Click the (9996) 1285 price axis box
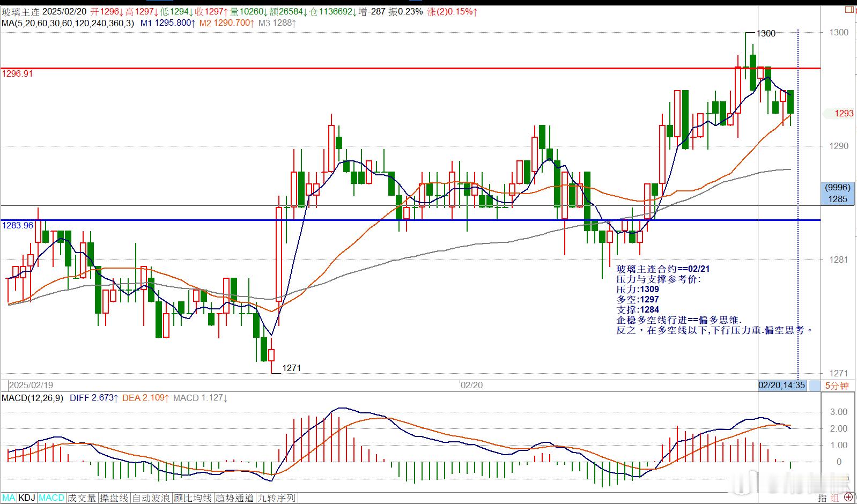Screen dimensions: 857x504 pyautogui.click(x=838, y=193)
